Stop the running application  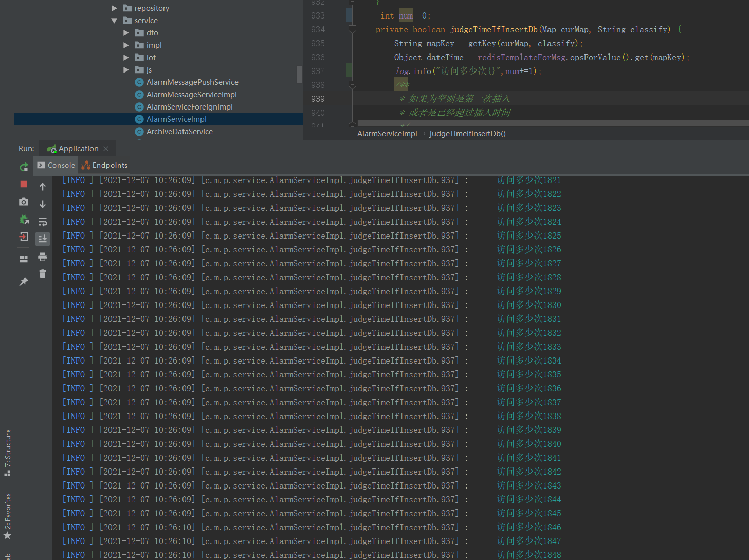click(23, 184)
